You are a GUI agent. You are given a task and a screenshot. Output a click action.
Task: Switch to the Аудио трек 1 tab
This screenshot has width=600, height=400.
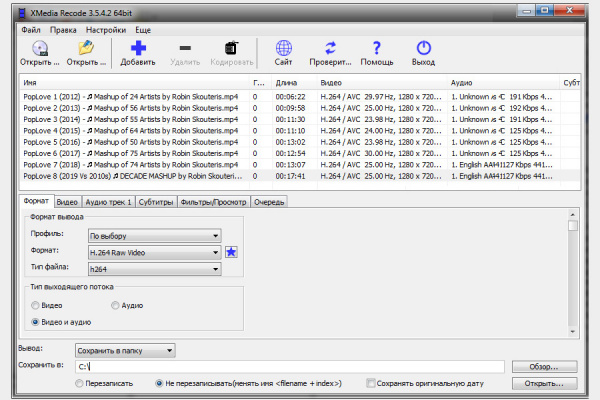click(108, 202)
